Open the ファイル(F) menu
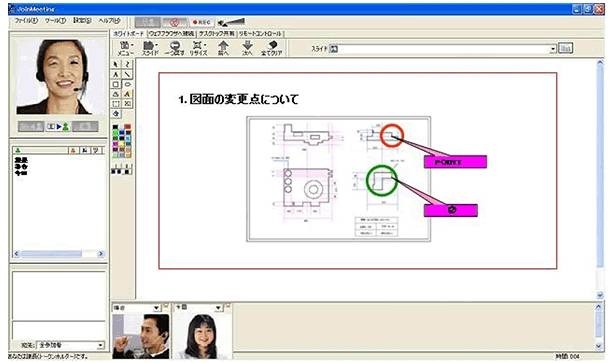The height and width of the screenshot is (363, 615). pos(26,20)
